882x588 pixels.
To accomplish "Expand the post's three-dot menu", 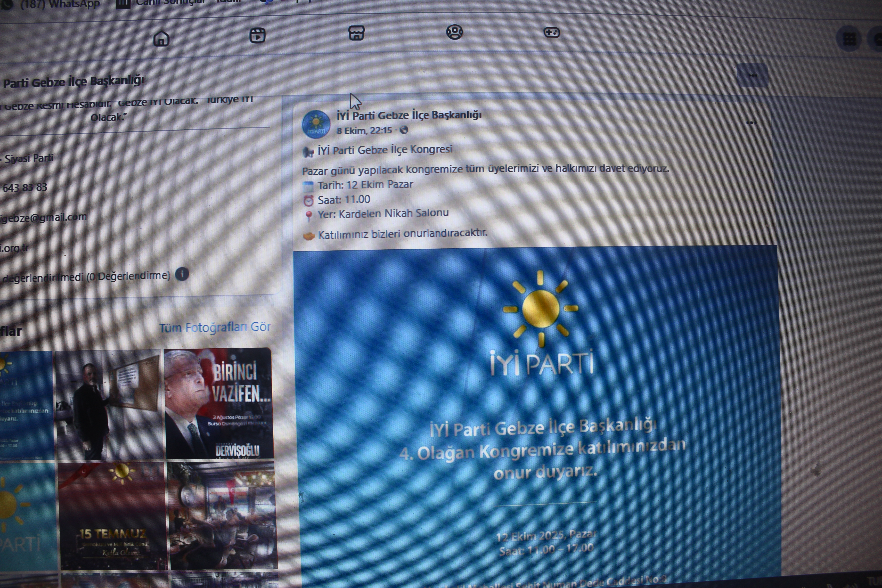I will pos(751,123).
